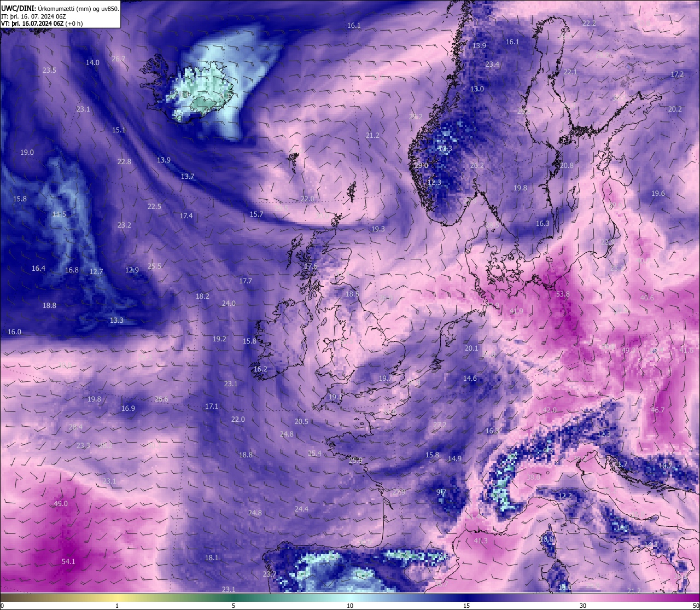Click the 20.5 value on the map
700x610 pixels.
coord(301,421)
